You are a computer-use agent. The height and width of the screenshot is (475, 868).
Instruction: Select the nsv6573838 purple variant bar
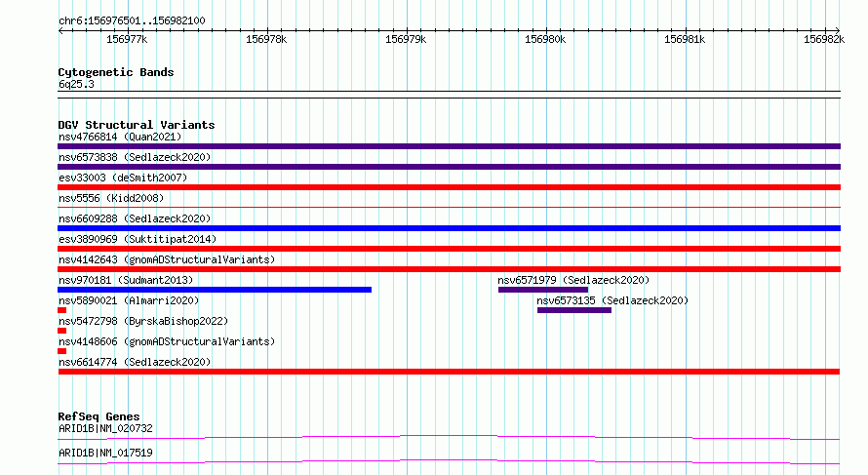click(449, 167)
